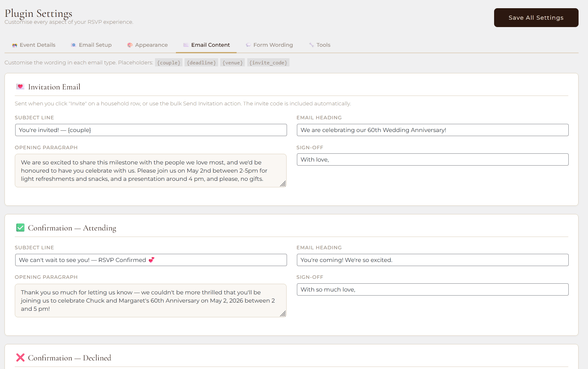Click the Save All Settings button
This screenshot has height=369, width=588.
coord(536,18)
